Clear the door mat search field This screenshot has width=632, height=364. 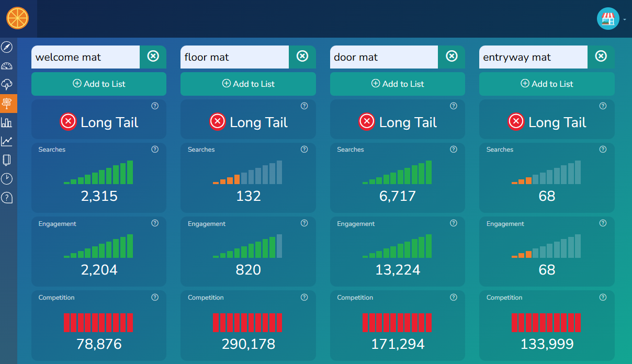pyautogui.click(x=452, y=57)
